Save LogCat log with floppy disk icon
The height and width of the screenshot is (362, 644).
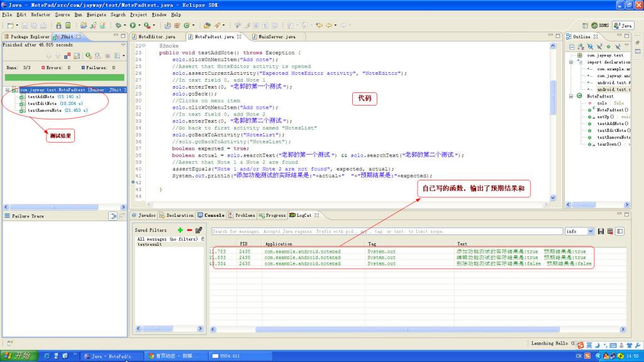(x=601, y=231)
